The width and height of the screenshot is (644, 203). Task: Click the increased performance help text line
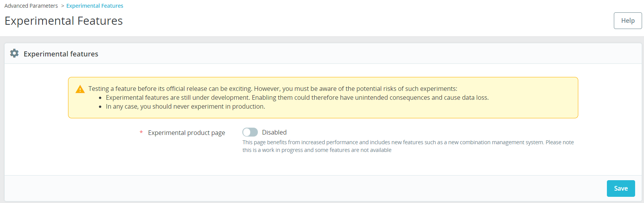pyautogui.click(x=408, y=142)
